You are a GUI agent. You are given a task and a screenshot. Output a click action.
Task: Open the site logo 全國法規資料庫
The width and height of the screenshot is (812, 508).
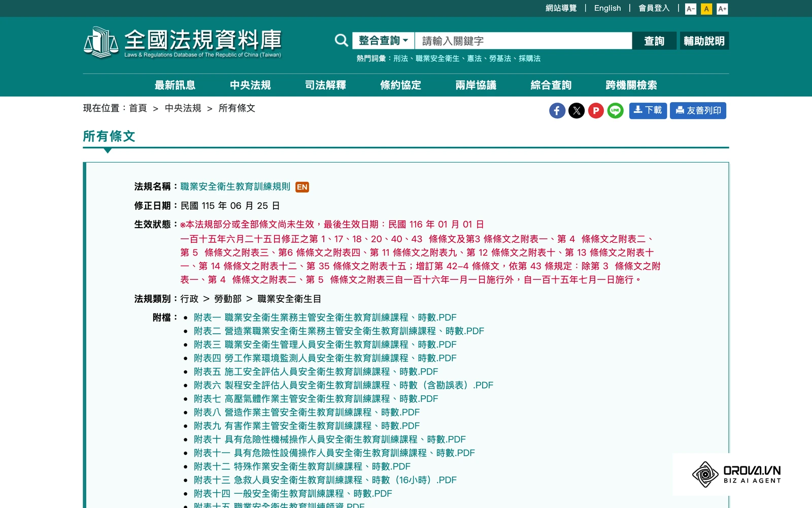(183, 42)
